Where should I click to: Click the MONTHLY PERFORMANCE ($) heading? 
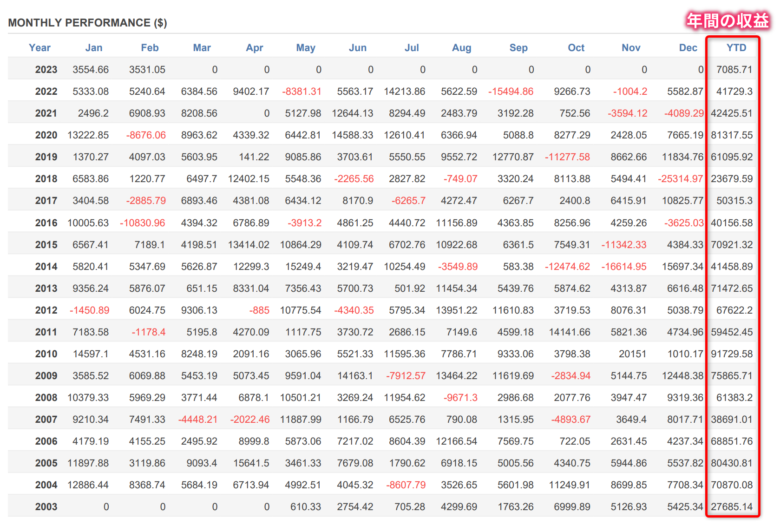[x=88, y=23]
